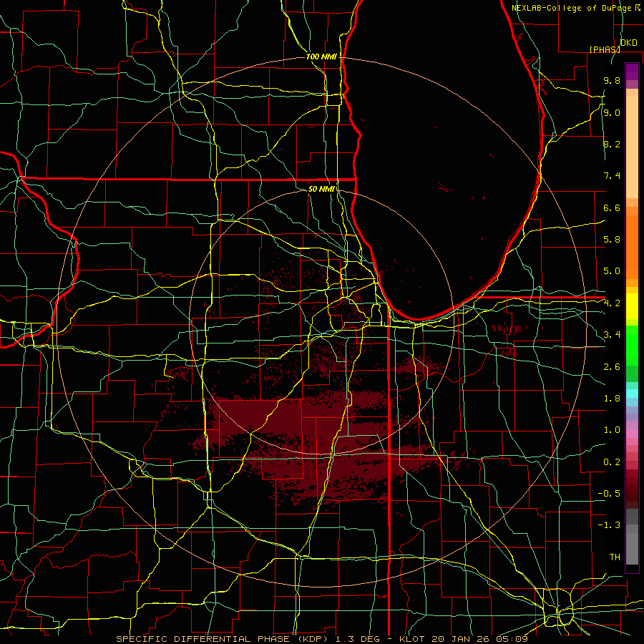Click the bright green band of the color bar

click(632, 346)
